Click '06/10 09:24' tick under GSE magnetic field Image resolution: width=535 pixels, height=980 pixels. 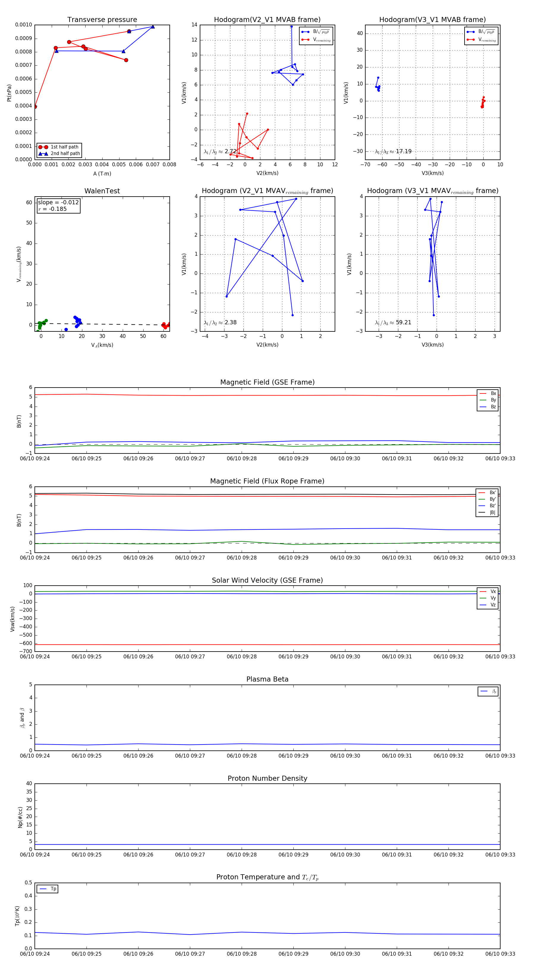pyautogui.click(x=35, y=459)
